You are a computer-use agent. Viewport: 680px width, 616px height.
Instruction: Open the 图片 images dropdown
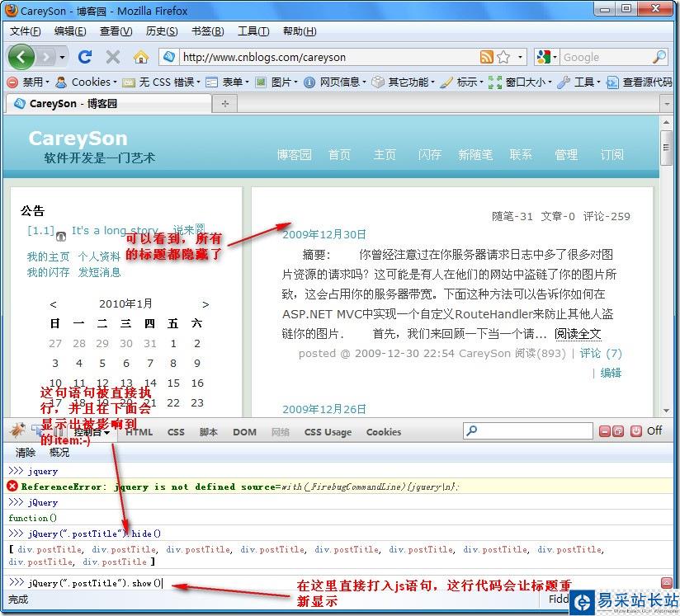(276, 82)
